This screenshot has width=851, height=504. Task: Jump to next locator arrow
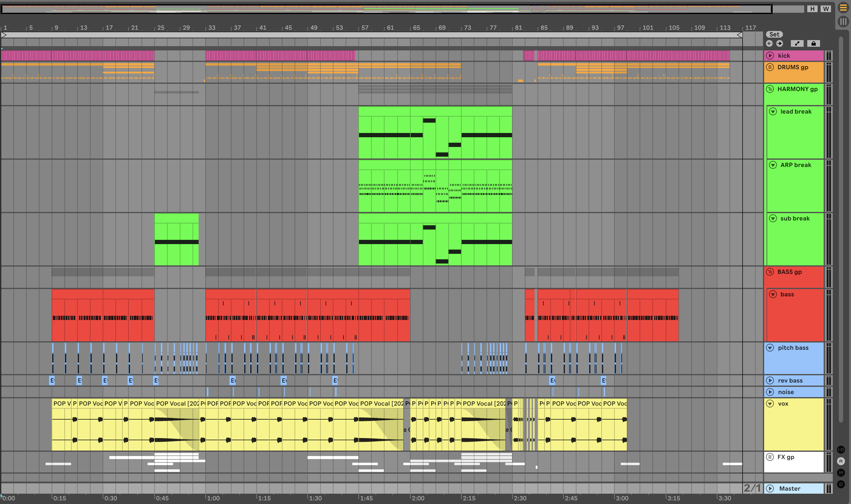780,43
